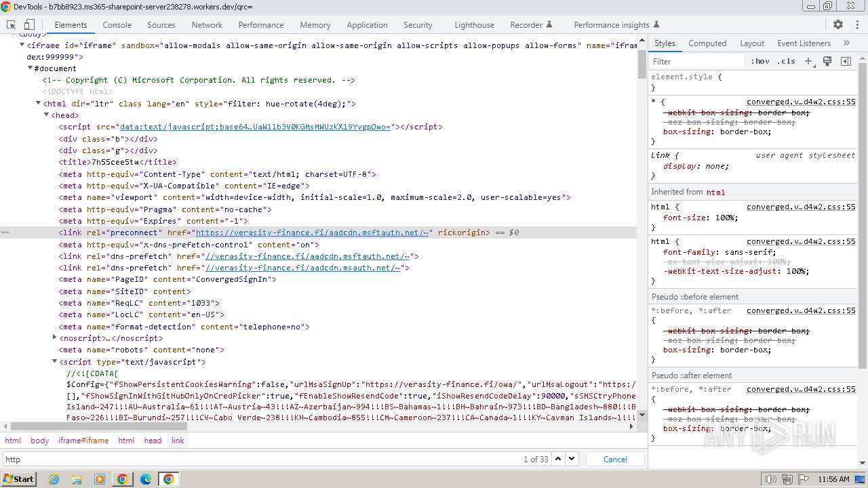Toggle the .cls element classes panel

[x=786, y=61]
